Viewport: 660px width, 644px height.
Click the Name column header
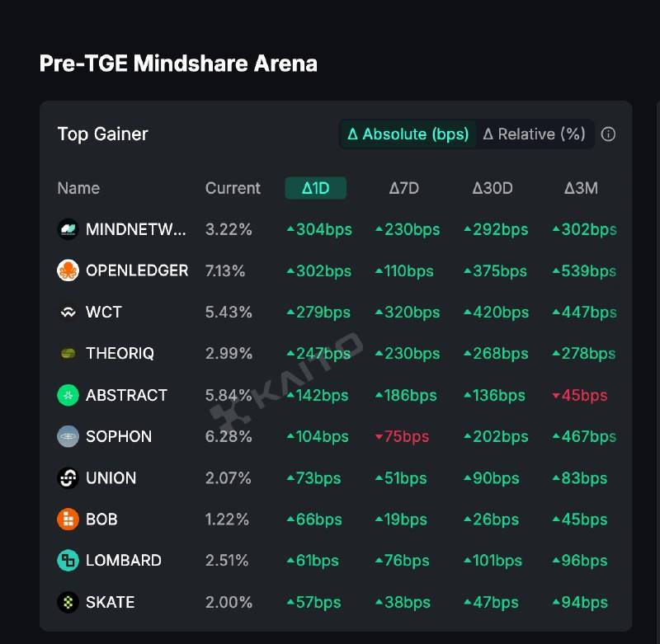click(78, 188)
